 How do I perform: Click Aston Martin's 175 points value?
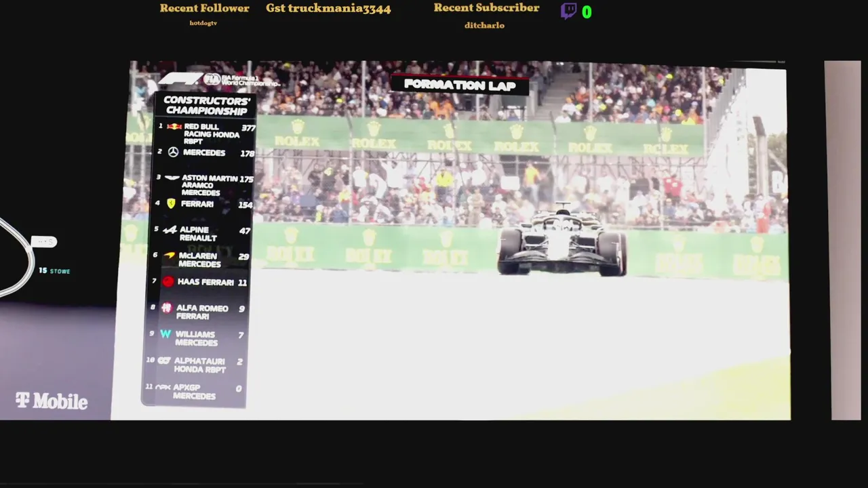246,179
